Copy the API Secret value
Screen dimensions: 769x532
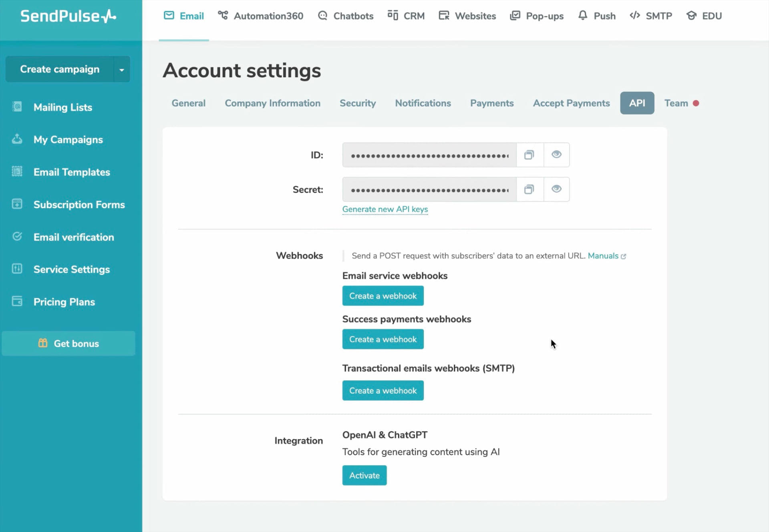click(x=529, y=189)
